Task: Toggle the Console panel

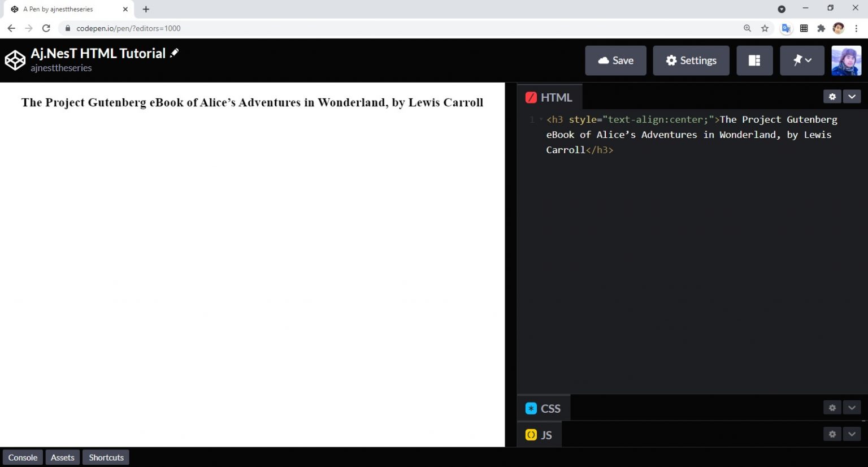Action: 23,457
